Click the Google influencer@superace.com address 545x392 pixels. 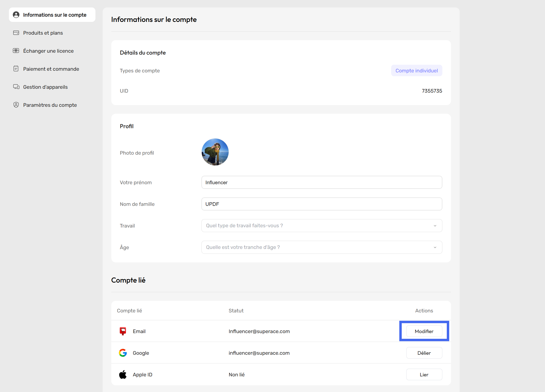259,353
